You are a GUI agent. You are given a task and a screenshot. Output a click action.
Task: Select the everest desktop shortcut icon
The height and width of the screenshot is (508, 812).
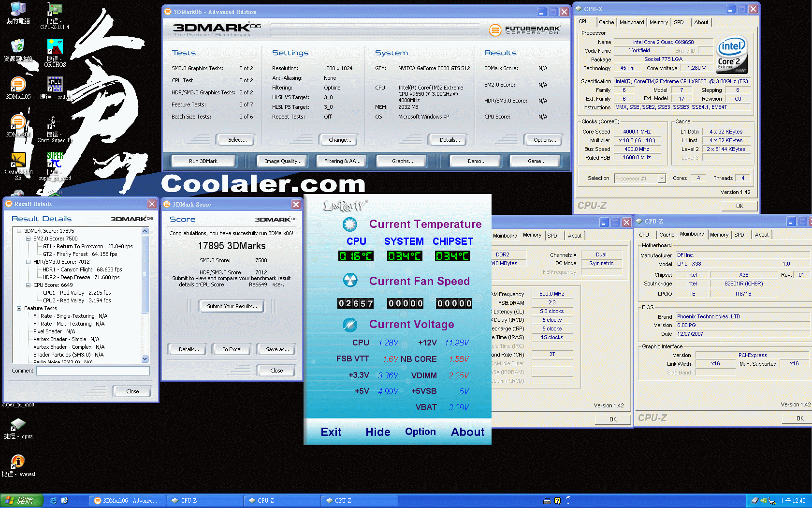18,466
